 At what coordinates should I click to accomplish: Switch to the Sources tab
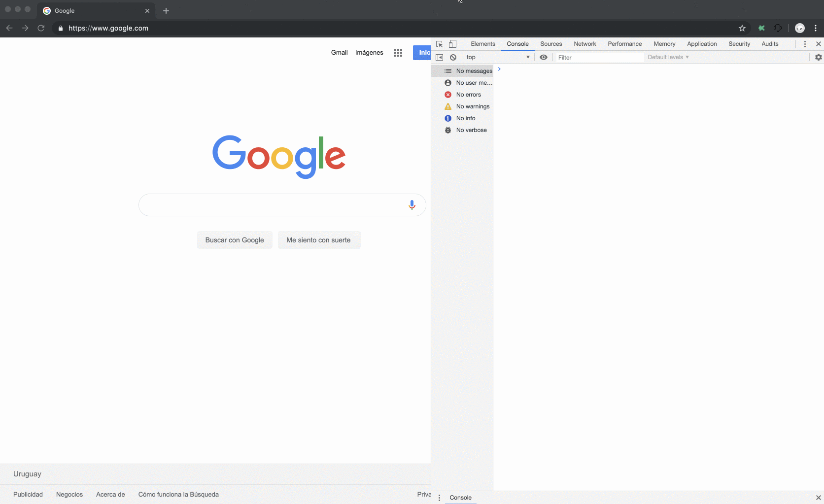(x=551, y=44)
